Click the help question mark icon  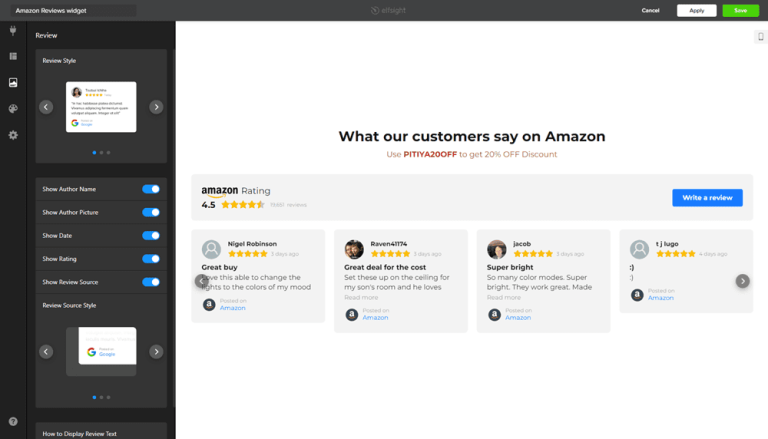(x=13, y=422)
